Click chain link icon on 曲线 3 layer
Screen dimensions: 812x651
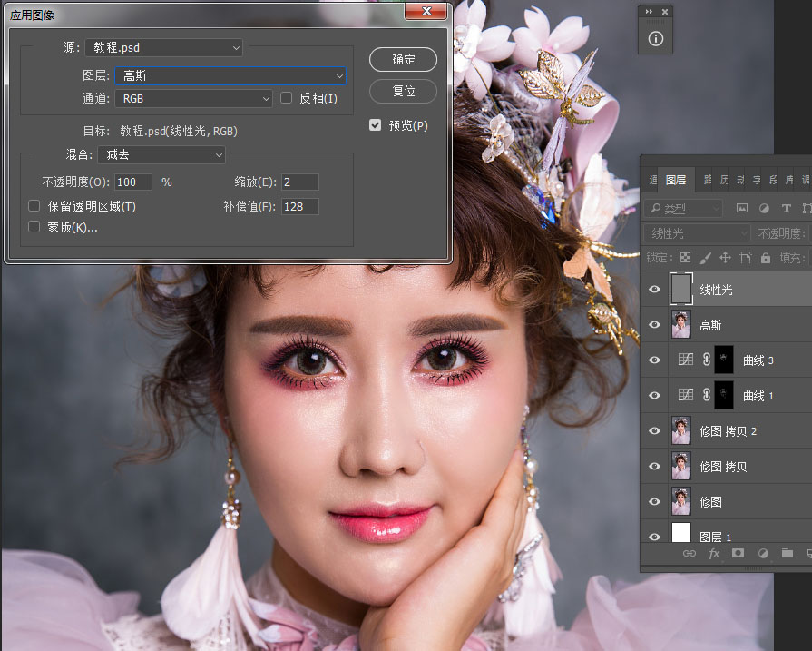707,360
